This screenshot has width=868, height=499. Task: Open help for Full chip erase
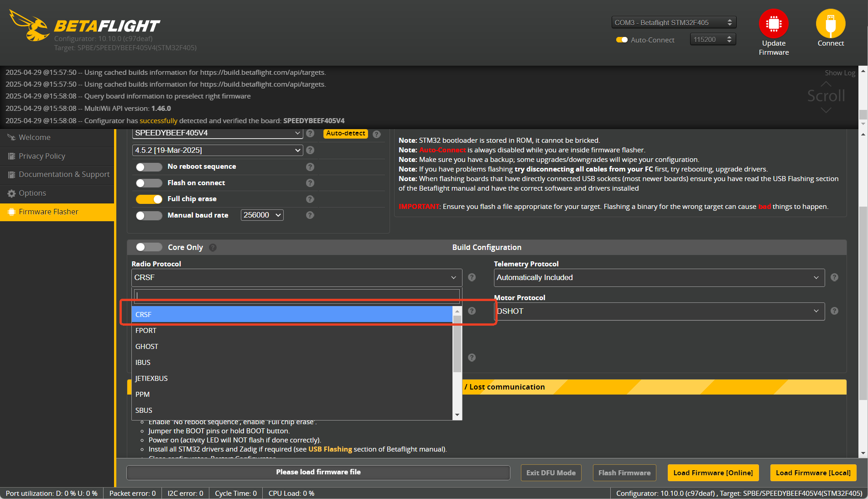[x=310, y=199]
